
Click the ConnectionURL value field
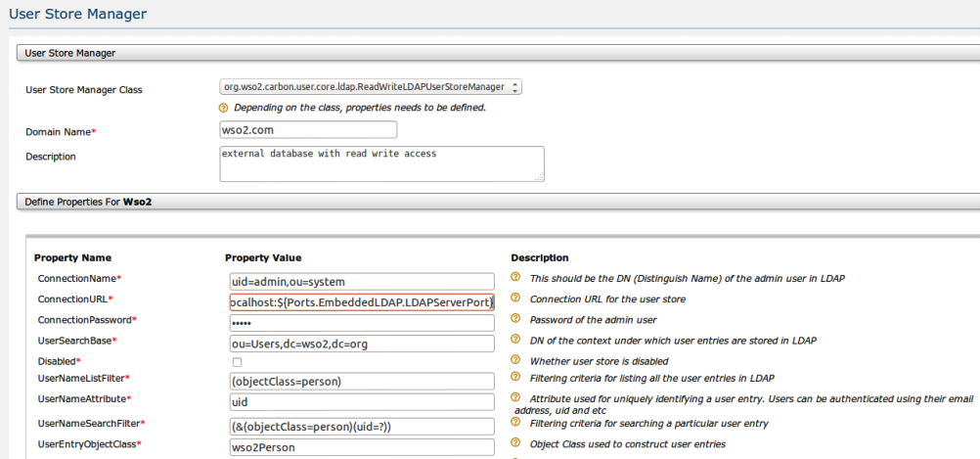tap(362, 302)
